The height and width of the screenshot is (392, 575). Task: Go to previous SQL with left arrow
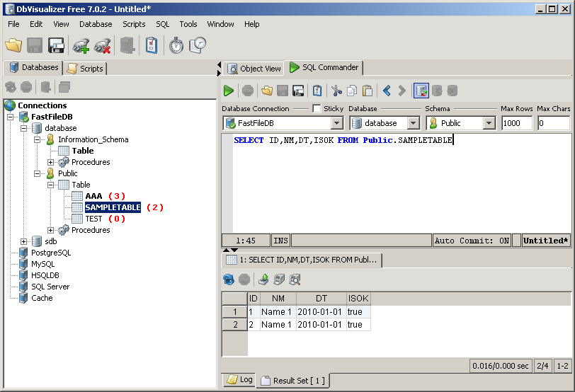click(387, 91)
